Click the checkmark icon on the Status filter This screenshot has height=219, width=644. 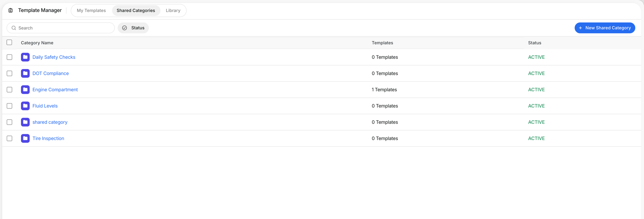click(x=124, y=28)
